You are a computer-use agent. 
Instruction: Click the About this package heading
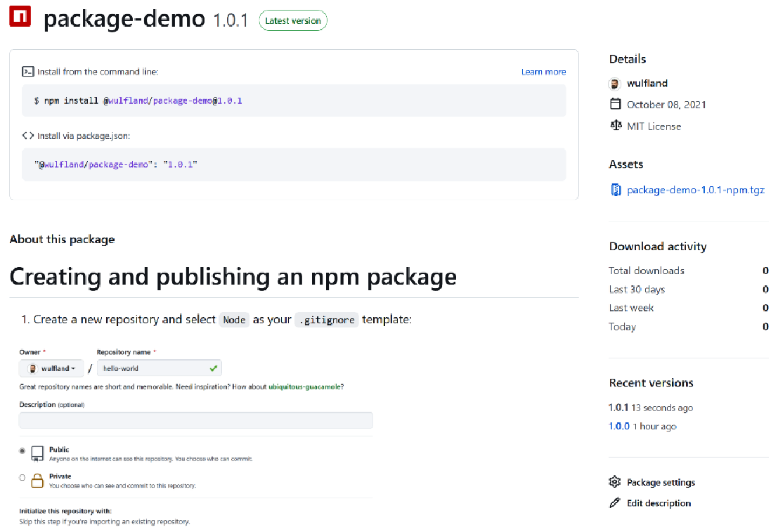[62, 239]
